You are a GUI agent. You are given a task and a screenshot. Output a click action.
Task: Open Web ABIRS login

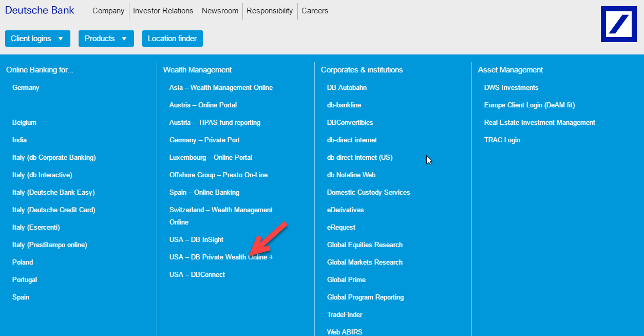[x=345, y=332]
